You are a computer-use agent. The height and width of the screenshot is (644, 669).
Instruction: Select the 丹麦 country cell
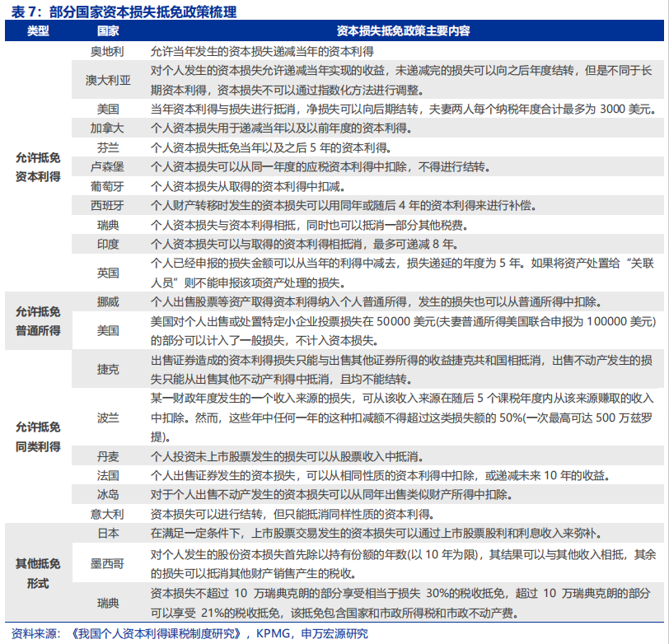(107, 457)
